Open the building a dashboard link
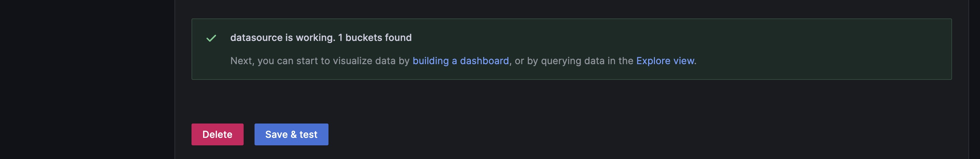The image size is (980, 159). point(460,61)
